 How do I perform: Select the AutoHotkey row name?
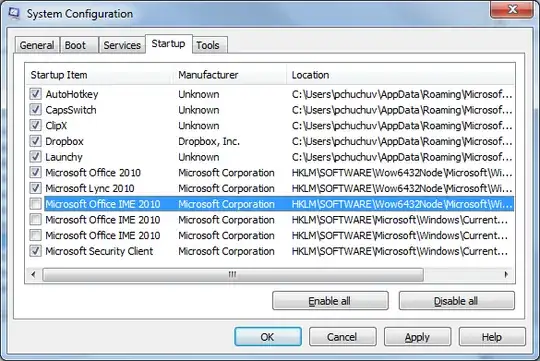[72, 94]
